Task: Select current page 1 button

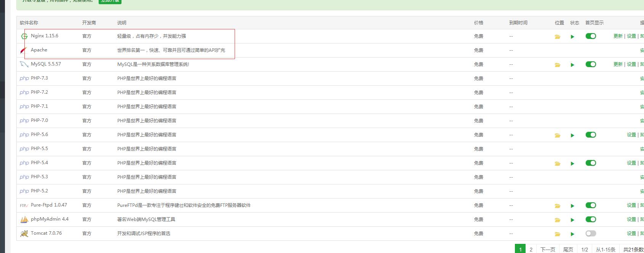Action: (520, 250)
